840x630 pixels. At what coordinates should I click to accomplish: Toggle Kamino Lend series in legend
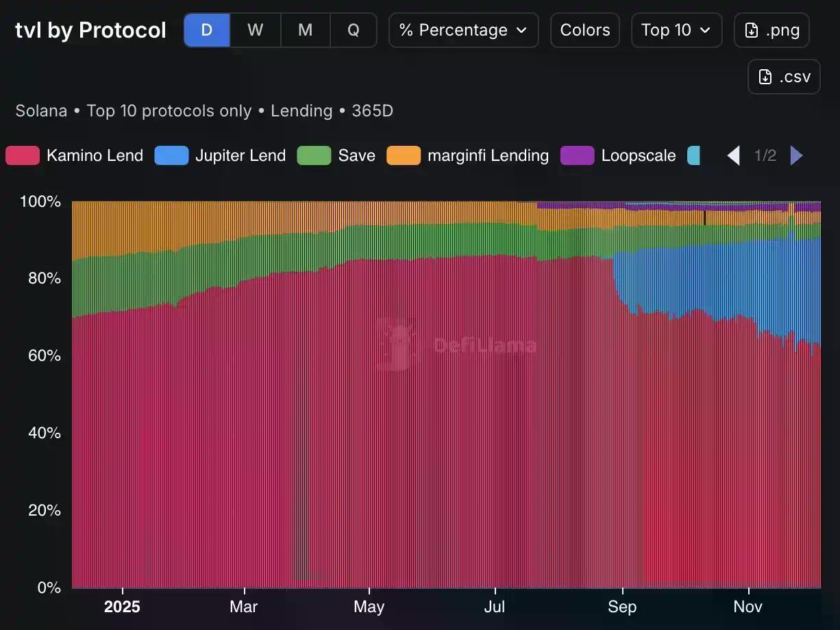point(75,155)
